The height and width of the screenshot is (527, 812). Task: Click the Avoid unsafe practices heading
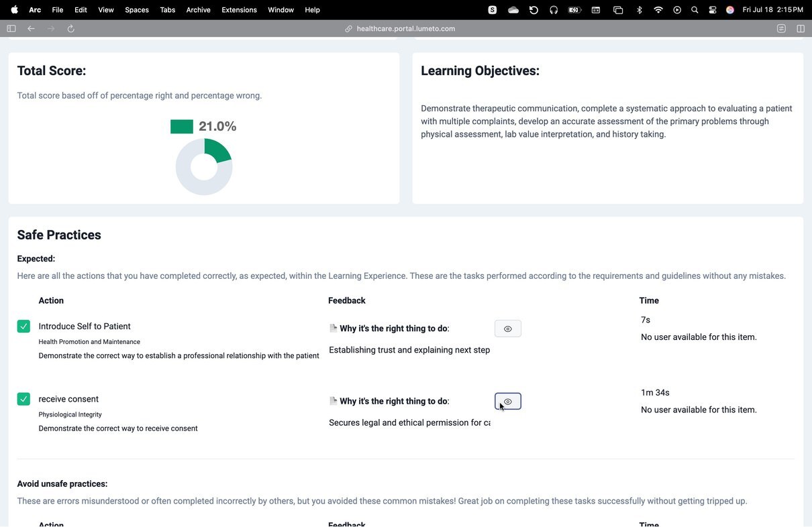(x=62, y=483)
